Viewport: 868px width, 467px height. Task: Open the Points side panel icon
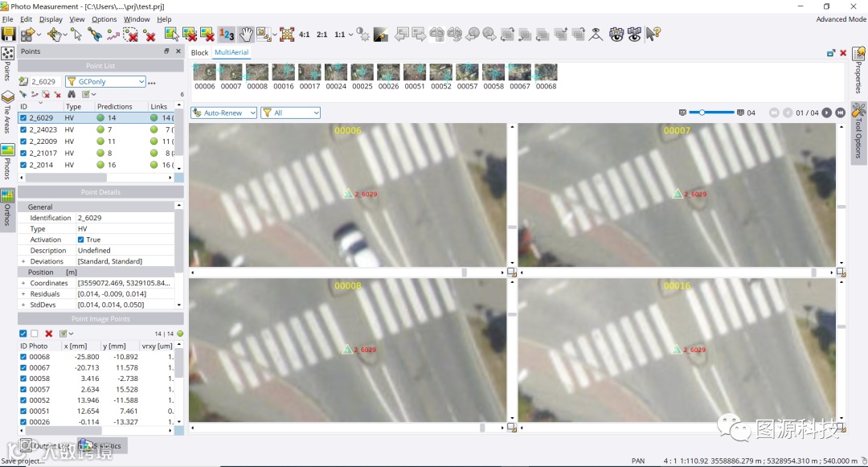[x=8, y=54]
